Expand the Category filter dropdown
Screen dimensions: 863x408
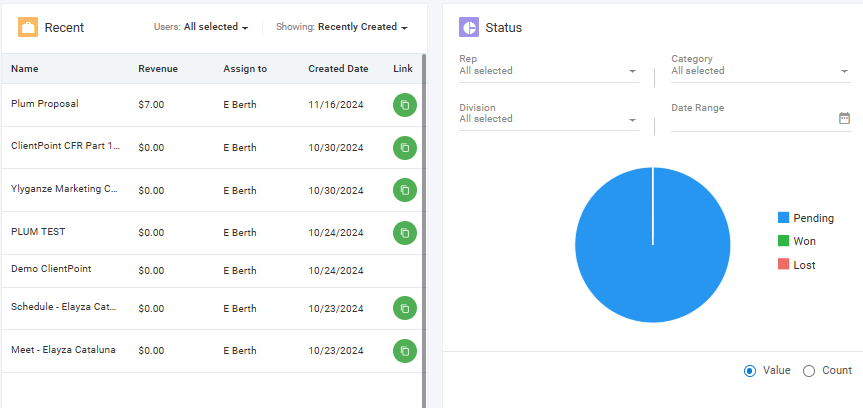coord(761,68)
